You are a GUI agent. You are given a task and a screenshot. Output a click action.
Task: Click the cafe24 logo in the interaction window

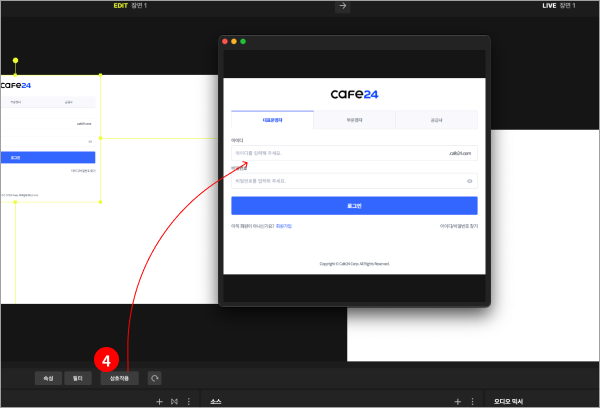pyautogui.click(x=354, y=94)
